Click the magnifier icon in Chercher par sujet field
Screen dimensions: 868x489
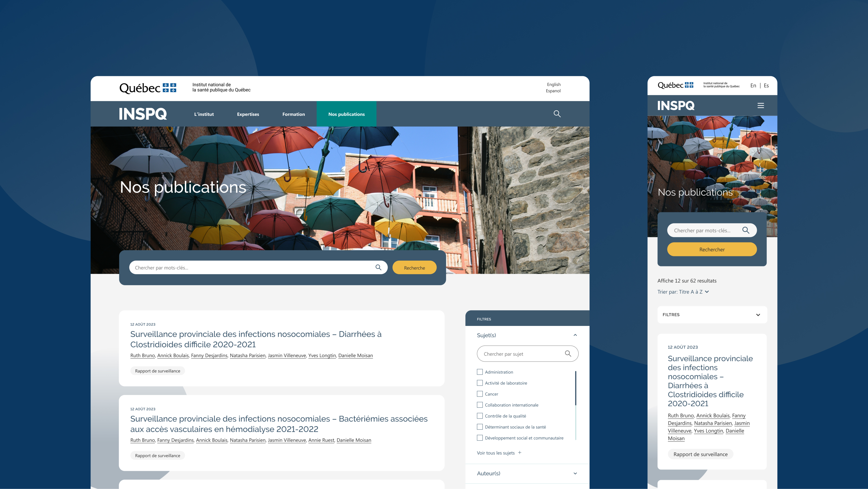[568, 353]
